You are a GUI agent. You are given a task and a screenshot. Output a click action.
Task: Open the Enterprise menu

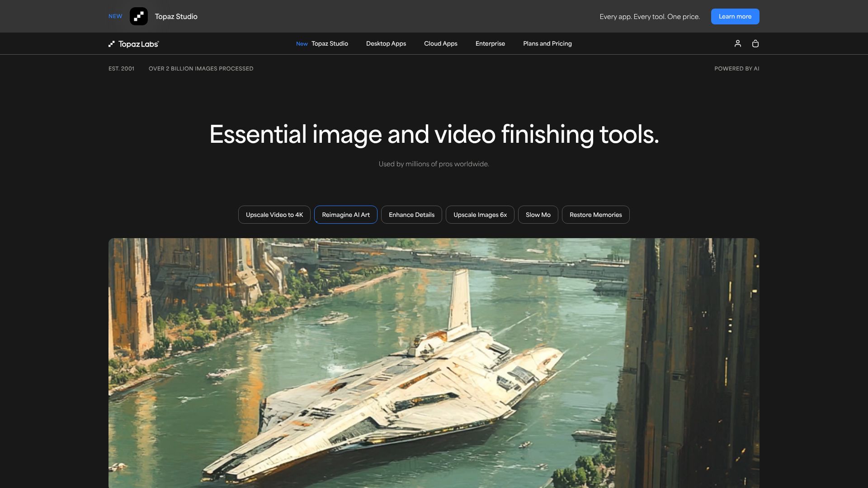point(490,43)
